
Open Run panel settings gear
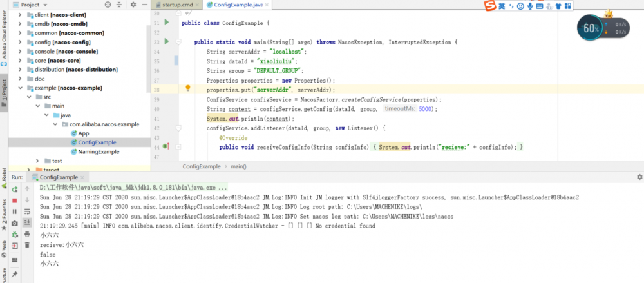pos(639,177)
